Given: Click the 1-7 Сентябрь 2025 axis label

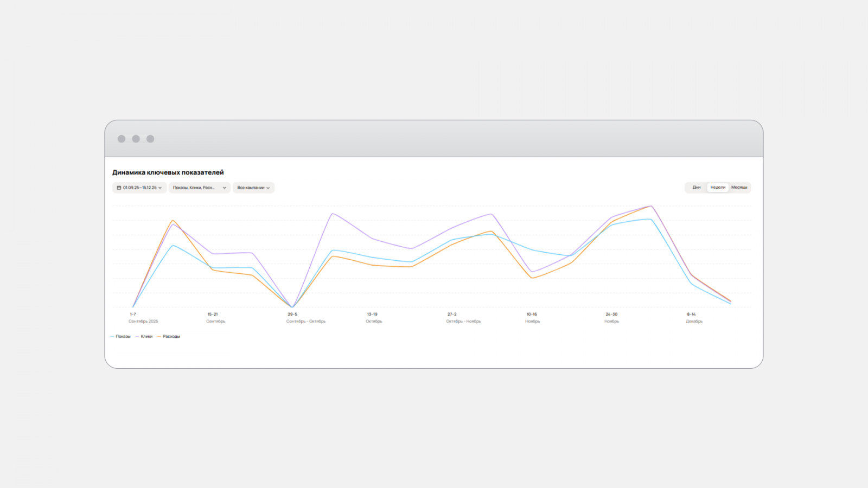Looking at the screenshot, I should click(x=133, y=314).
